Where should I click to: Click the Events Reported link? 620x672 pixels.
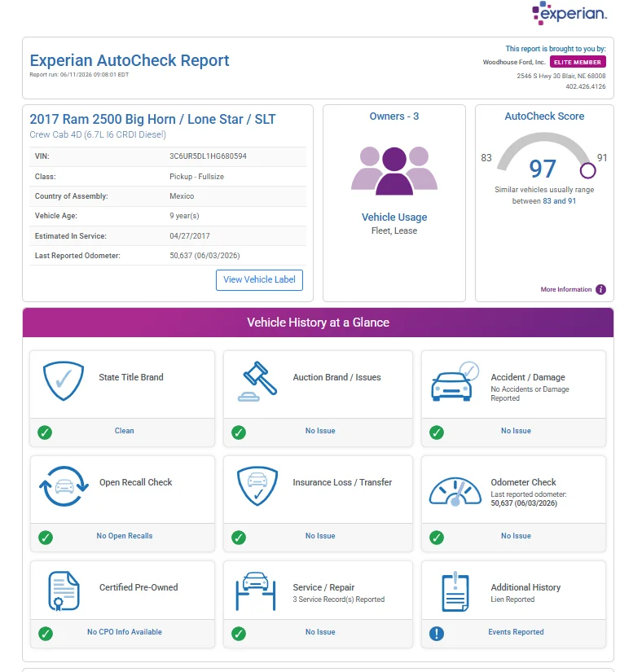pos(516,632)
